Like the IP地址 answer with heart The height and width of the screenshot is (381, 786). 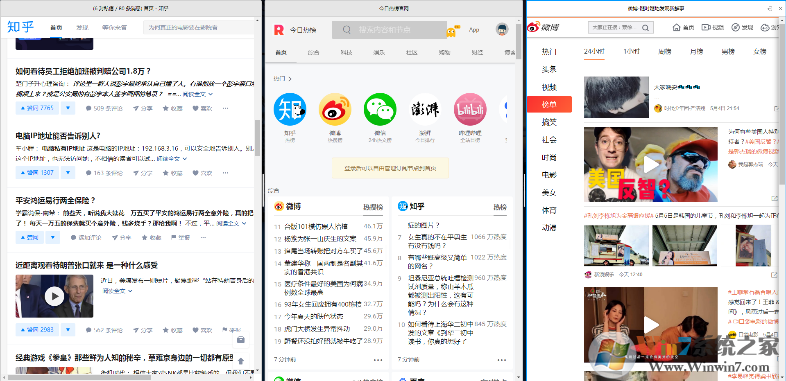[203, 173]
